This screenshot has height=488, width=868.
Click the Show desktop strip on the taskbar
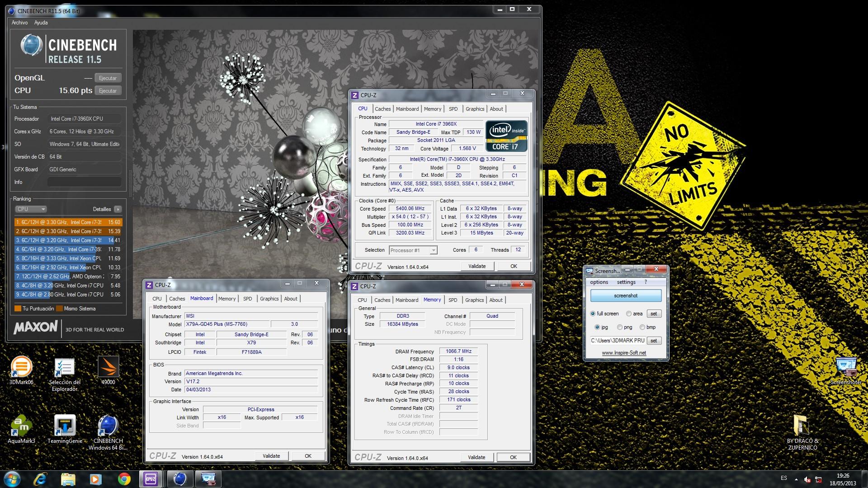pyautogui.click(x=865, y=479)
